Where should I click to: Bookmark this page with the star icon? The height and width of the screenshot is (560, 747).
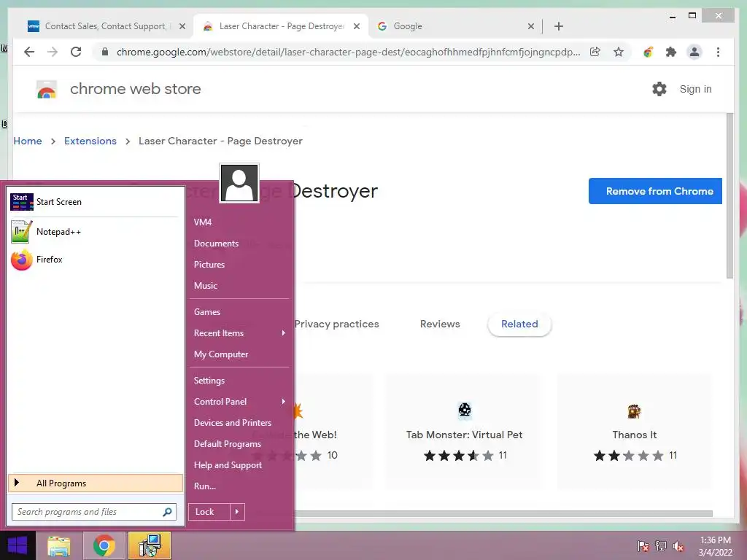tap(619, 52)
